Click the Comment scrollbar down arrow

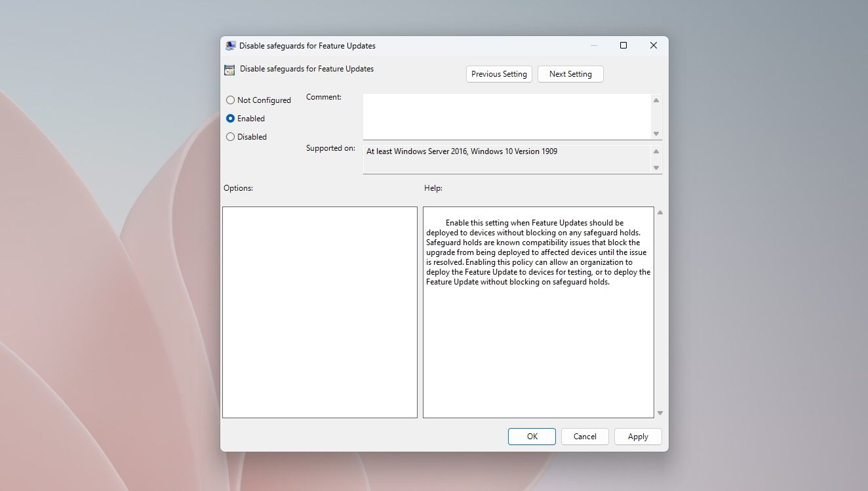pos(656,133)
